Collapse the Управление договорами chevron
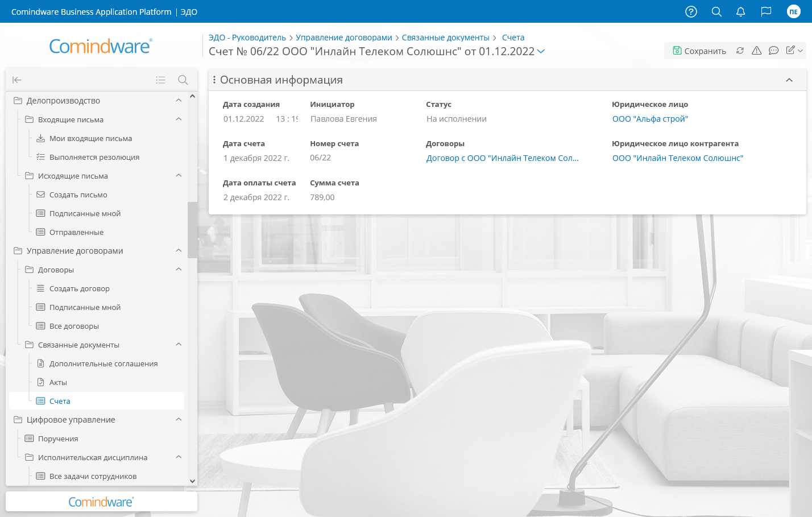Viewport: 812px width, 517px height. point(179,250)
